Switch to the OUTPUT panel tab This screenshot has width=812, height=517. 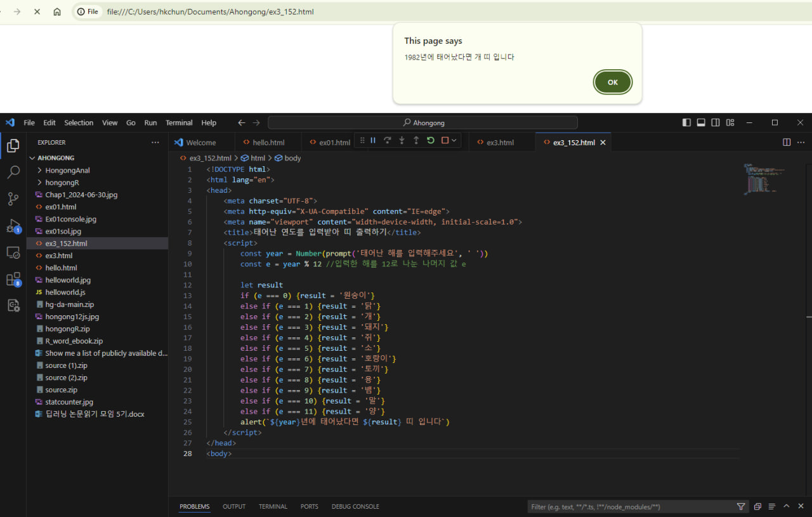coord(234,507)
